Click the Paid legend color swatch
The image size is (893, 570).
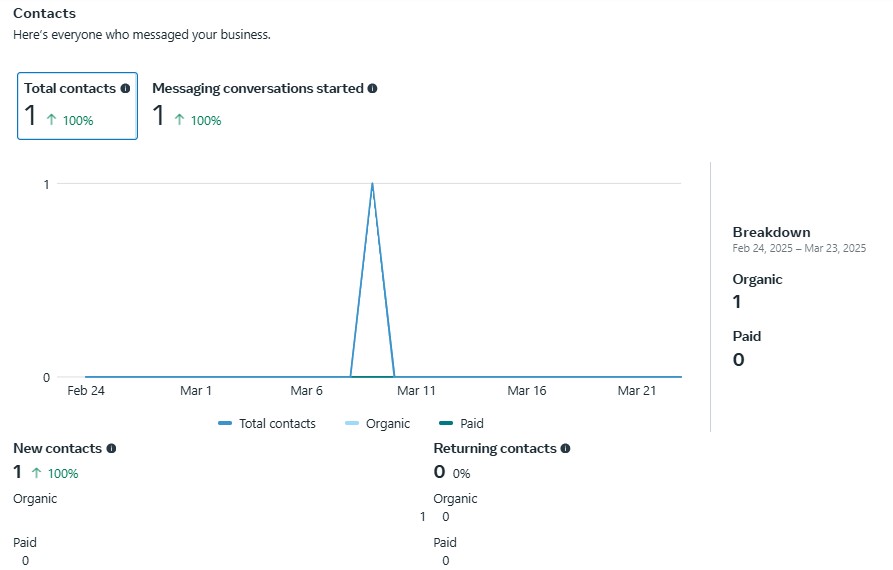(446, 424)
